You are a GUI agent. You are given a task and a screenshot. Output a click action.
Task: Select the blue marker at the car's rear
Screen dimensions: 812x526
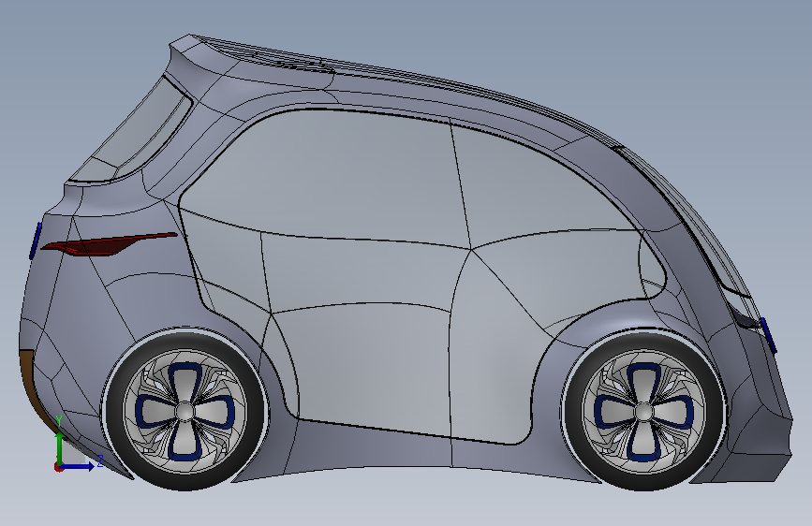pyautogui.click(x=35, y=241)
